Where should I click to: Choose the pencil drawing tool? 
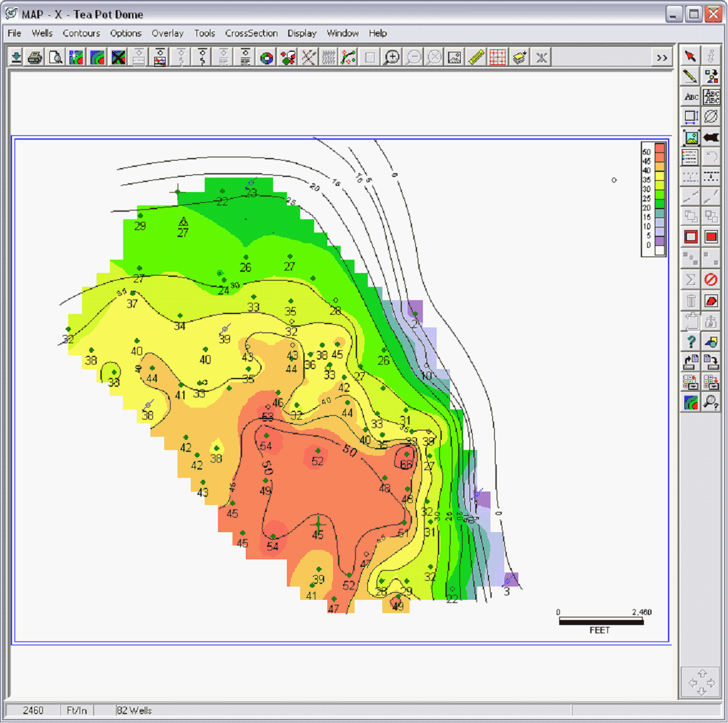[690, 76]
